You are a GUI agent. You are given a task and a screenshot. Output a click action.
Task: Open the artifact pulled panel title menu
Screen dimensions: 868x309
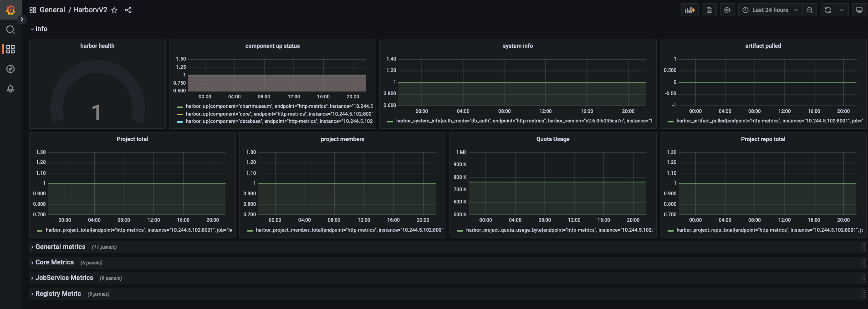point(763,46)
